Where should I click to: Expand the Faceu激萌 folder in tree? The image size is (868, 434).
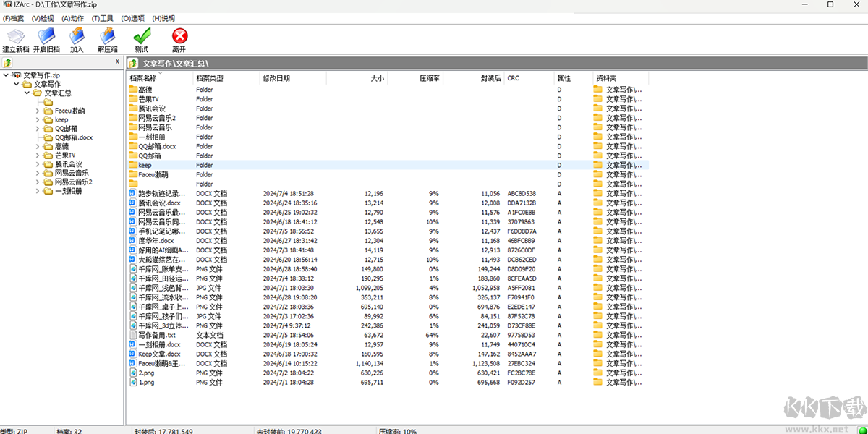coord(38,111)
